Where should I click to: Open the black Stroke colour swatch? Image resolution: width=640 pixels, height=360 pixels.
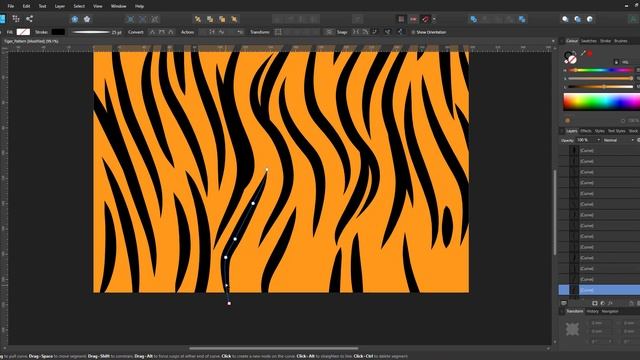[58, 32]
